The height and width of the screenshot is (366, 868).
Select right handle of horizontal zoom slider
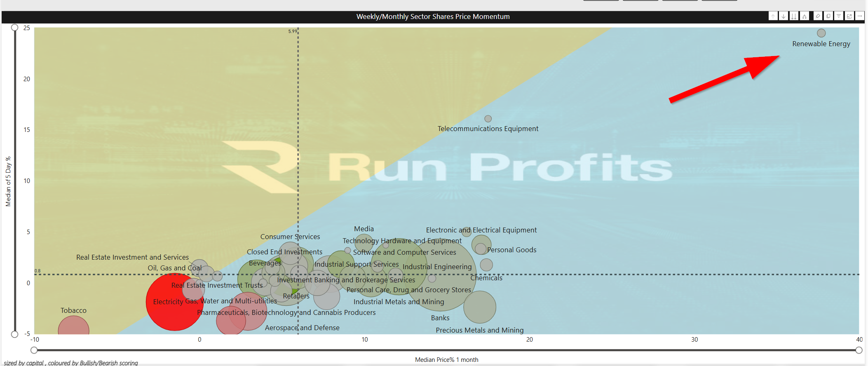tap(859, 350)
